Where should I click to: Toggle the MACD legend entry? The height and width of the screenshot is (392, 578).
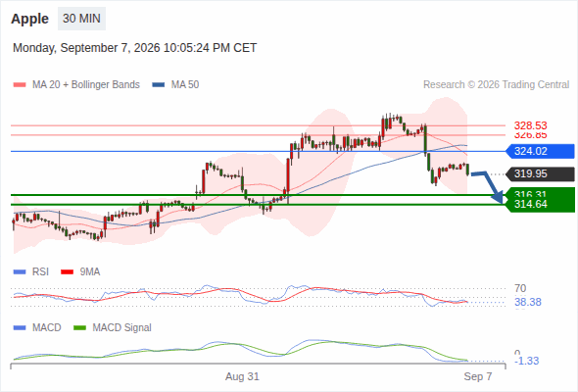tap(37, 327)
